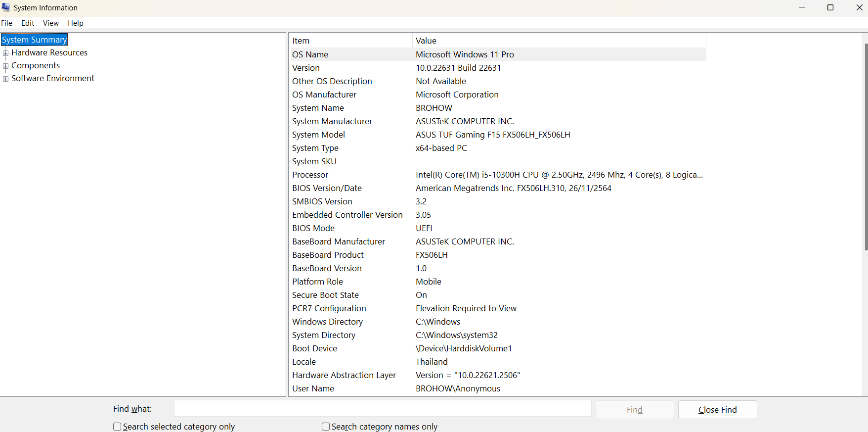
Task: Select the System Name row
Action: click(x=498, y=108)
